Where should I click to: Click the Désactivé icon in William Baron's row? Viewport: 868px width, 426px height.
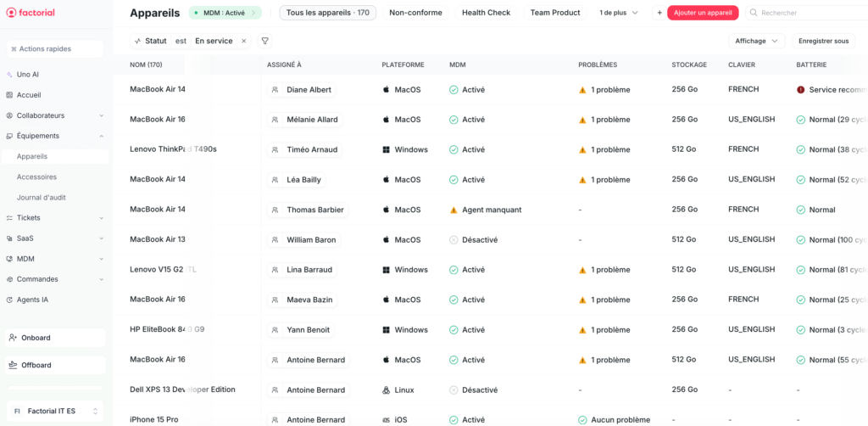pyautogui.click(x=453, y=240)
